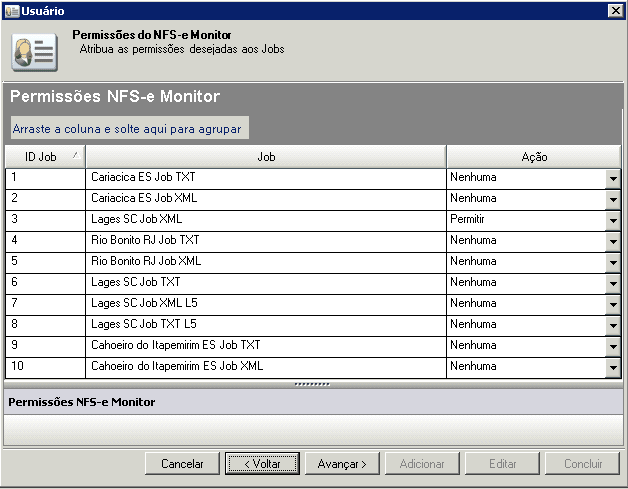Select the Lages SC Job XML L5 row
628x489 pixels.
pos(265,304)
